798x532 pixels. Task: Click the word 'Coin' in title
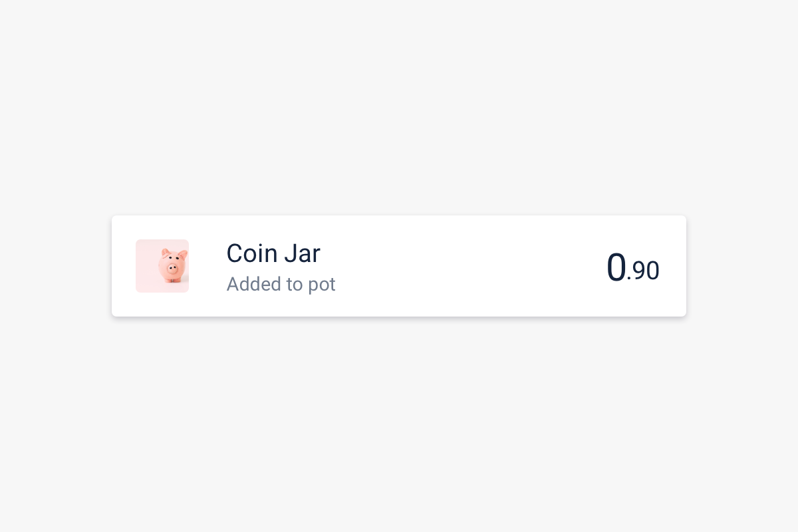[x=252, y=253]
